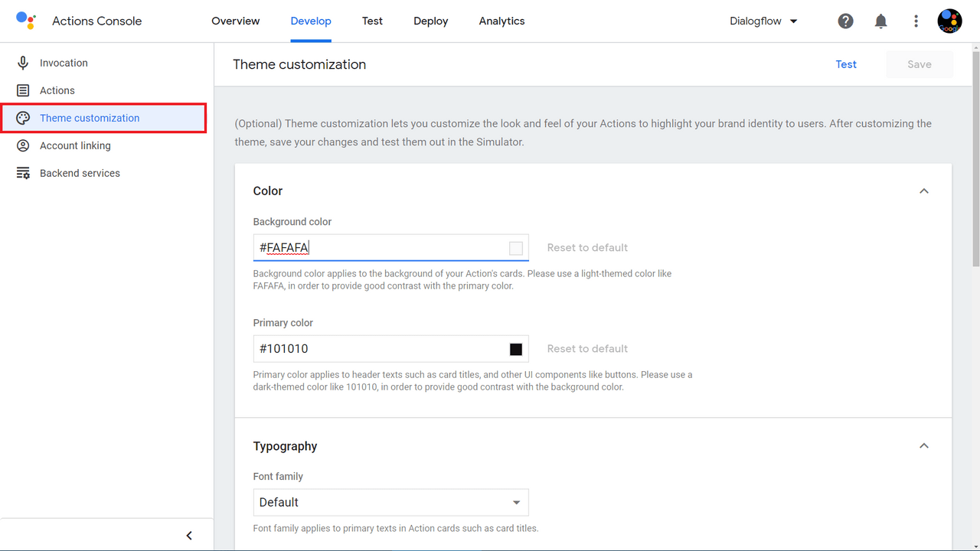Viewport: 980px width, 551px height.
Task: Open the Dialogflow dropdown
Action: pos(764,21)
